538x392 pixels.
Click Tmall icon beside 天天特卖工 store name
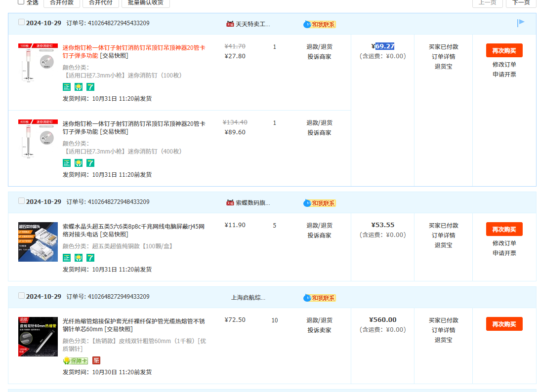(x=230, y=24)
